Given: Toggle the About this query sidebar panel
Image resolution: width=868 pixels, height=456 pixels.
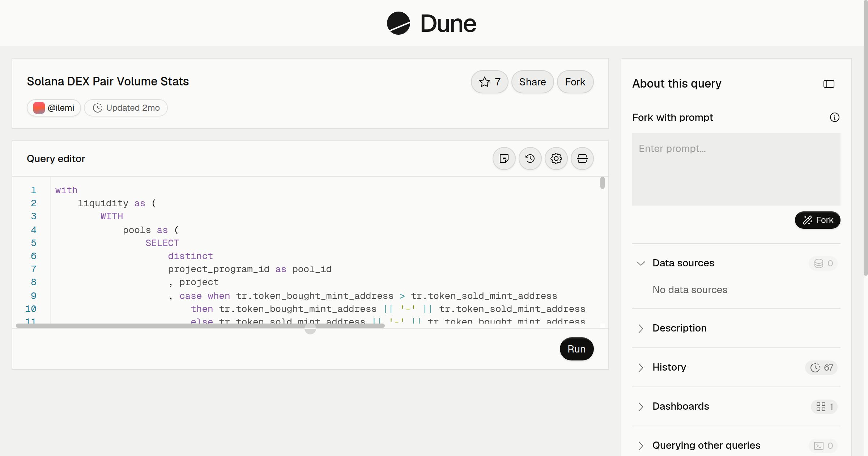Looking at the screenshot, I should tap(829, 84).
